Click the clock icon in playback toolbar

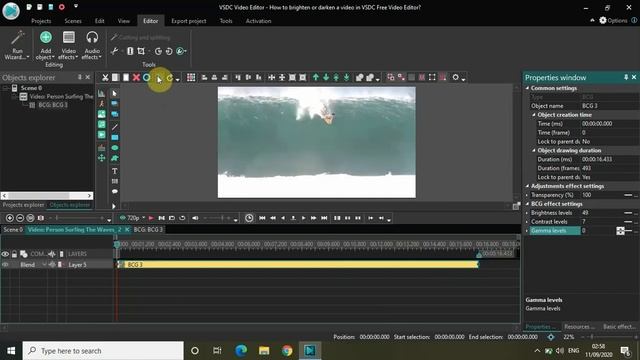(x=249, y=218)
